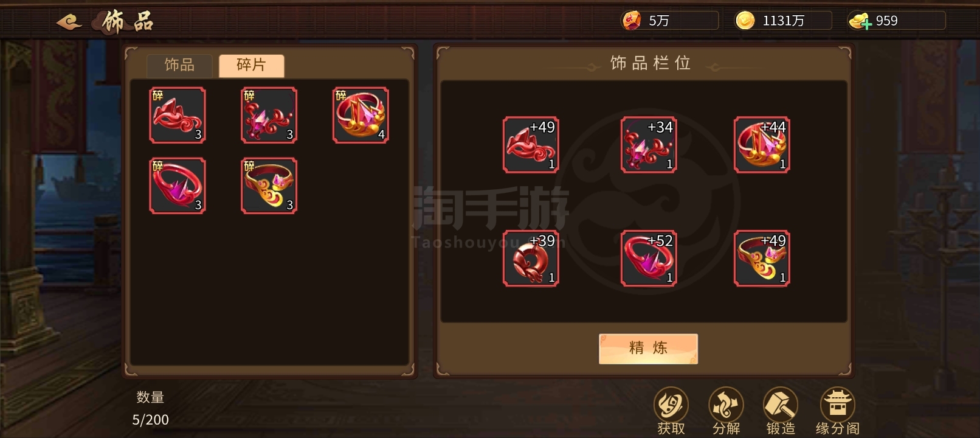Tap the red token 5万 currency icon
The image size is (980, 438).
631,21
